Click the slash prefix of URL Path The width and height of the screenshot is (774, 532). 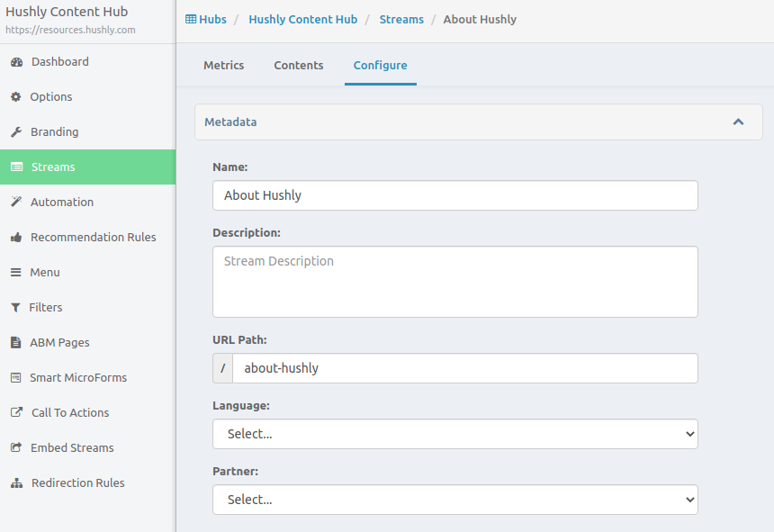[x=222, y=368]
